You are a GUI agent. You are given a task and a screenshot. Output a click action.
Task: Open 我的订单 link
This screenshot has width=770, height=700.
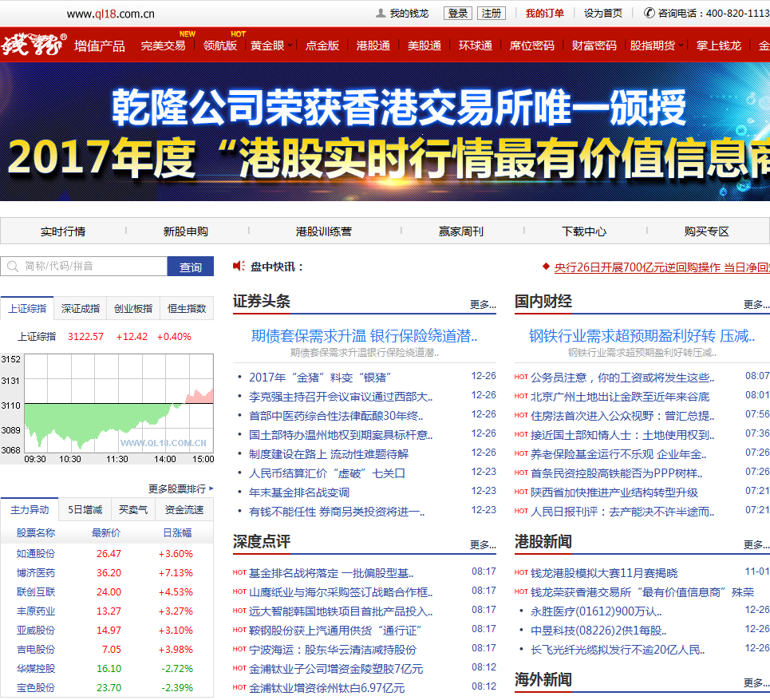[545, 14]
